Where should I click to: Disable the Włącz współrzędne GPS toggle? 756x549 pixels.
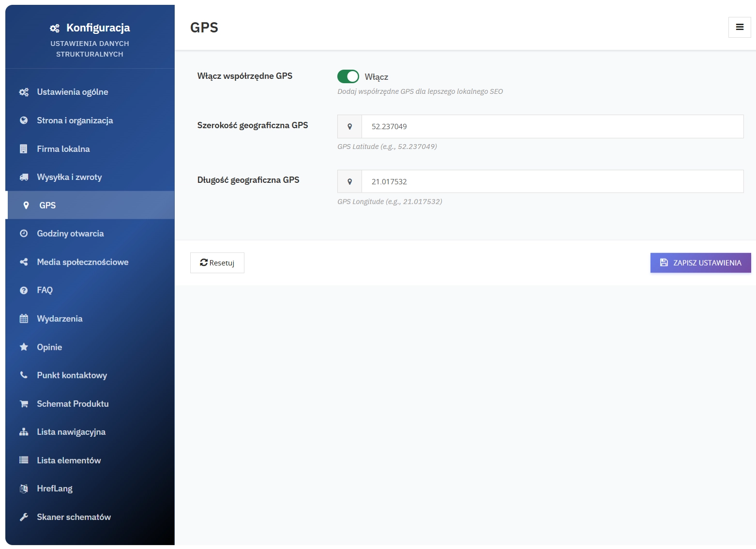(348, 76)
